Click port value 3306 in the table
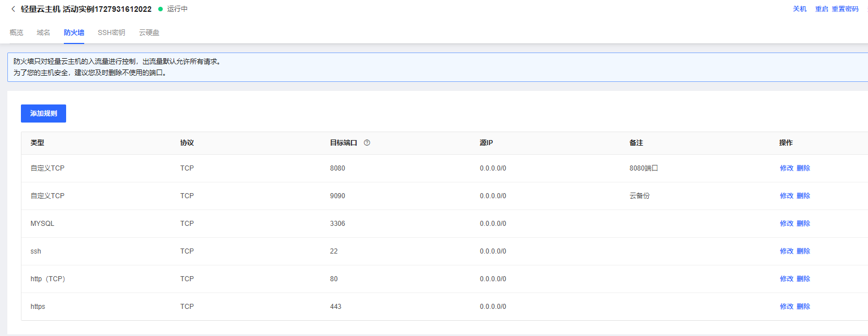Image resolution: width=868 pixels, height=336 pixels. coord(337,224)
